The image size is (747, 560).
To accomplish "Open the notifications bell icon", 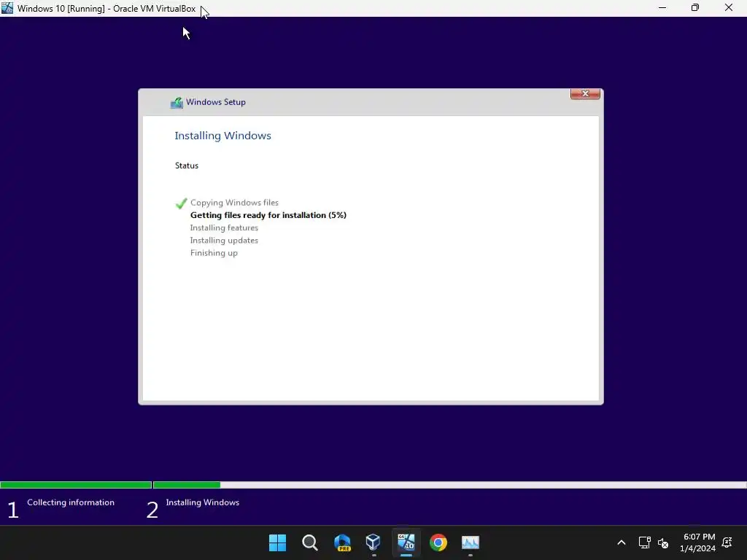I will click(x=727, y=542).
